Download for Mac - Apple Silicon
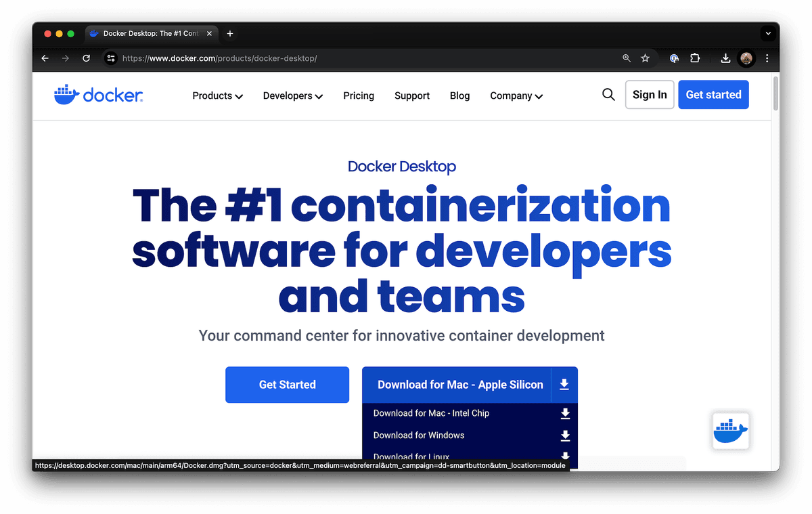The width and height of the screenshot is (812, 514). [460, 385]
